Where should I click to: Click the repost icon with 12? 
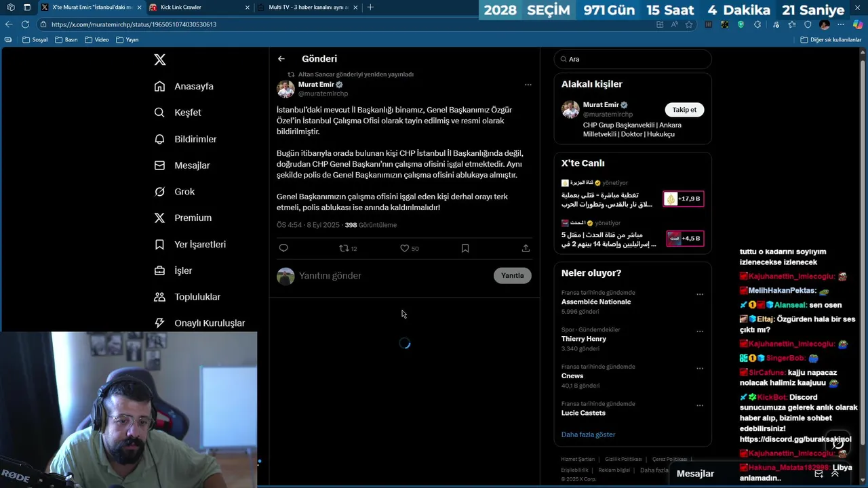click(348, 248)
